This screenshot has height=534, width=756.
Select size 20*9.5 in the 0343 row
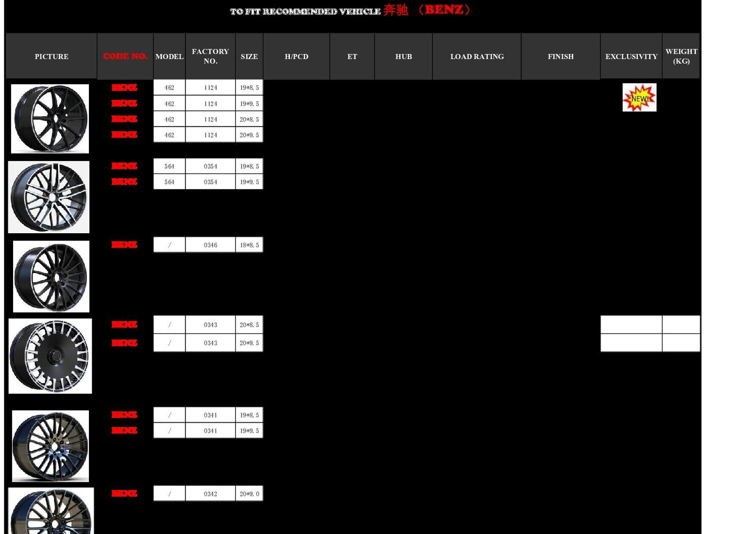click(x=249, y=343)
